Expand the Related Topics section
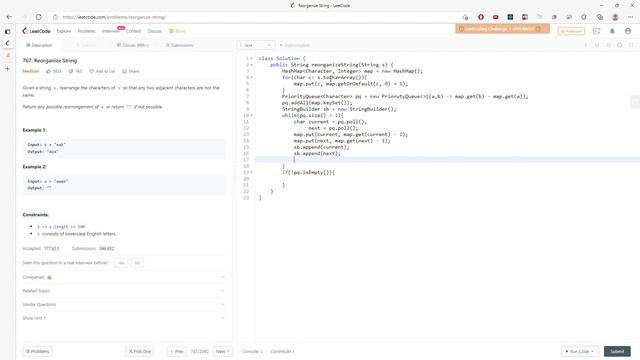Image resolution: width=640 pixels, height=360 pixels. pos(123,291)
